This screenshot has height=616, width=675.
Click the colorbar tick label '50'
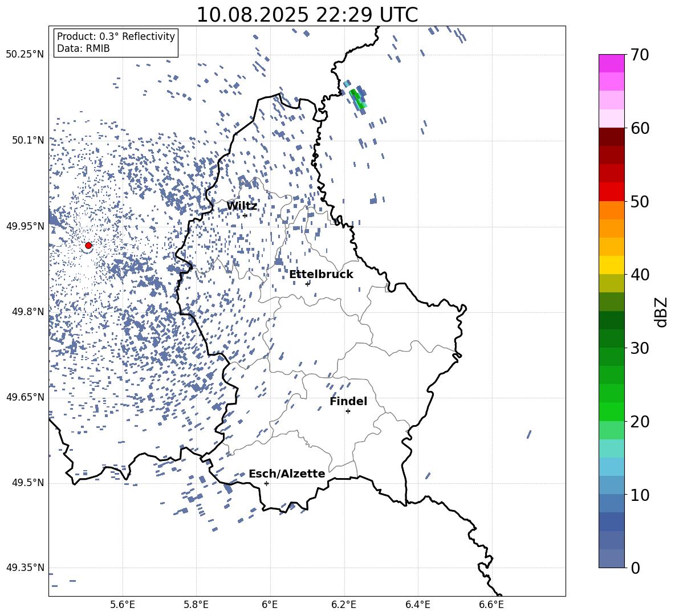click(x=640, y=202)
